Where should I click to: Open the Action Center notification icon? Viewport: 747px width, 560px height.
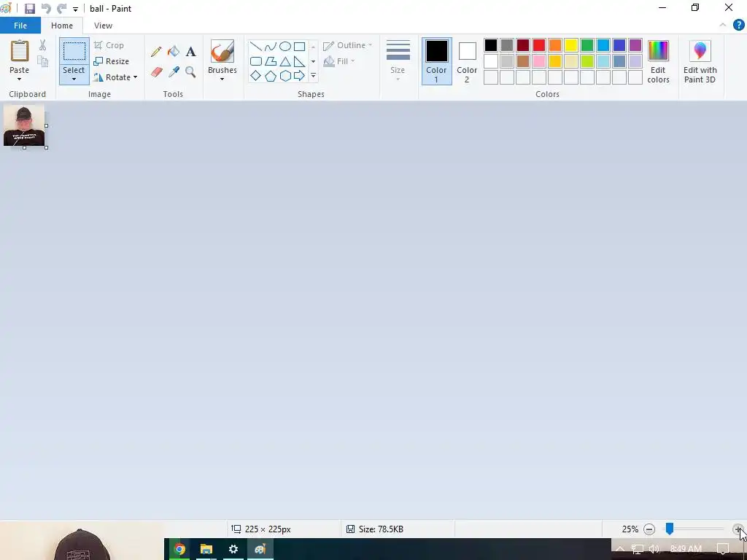coord(723,549)
